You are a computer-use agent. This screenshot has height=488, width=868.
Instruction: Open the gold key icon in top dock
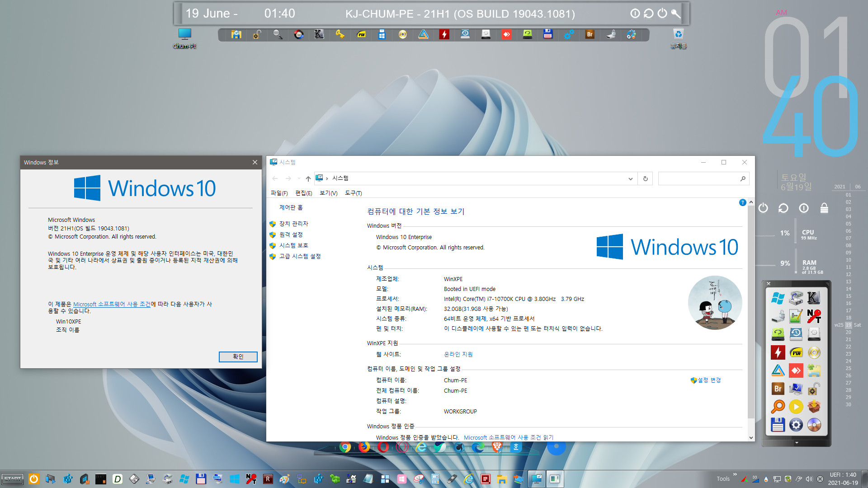pos(340,34)
